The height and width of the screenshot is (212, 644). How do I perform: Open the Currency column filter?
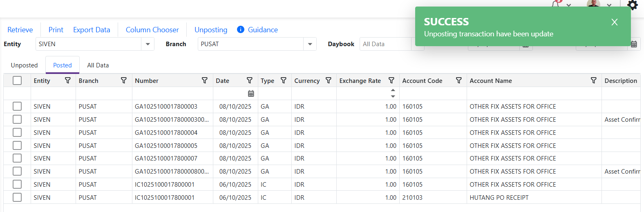[x=329, y=80]
